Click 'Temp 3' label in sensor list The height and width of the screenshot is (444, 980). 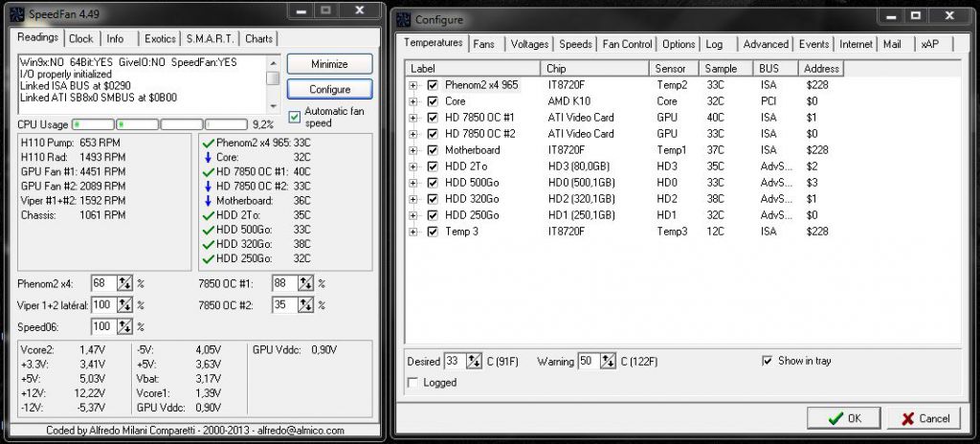coord(462,232)
